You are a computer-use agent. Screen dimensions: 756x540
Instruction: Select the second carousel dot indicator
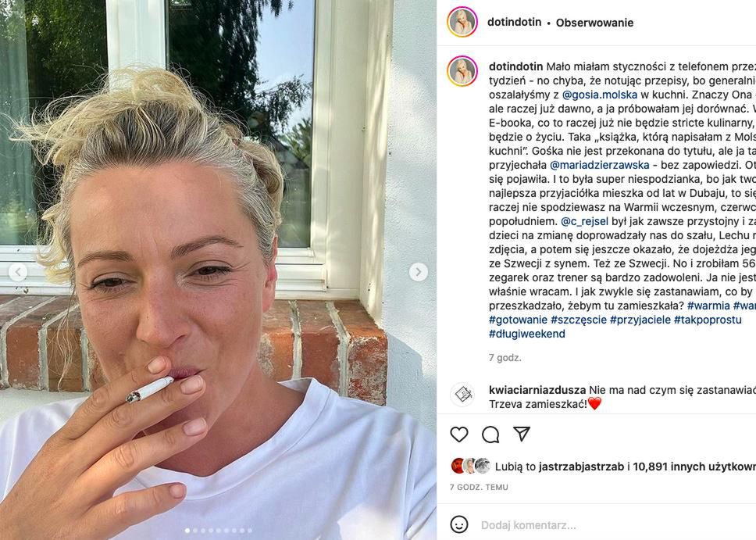195,531
